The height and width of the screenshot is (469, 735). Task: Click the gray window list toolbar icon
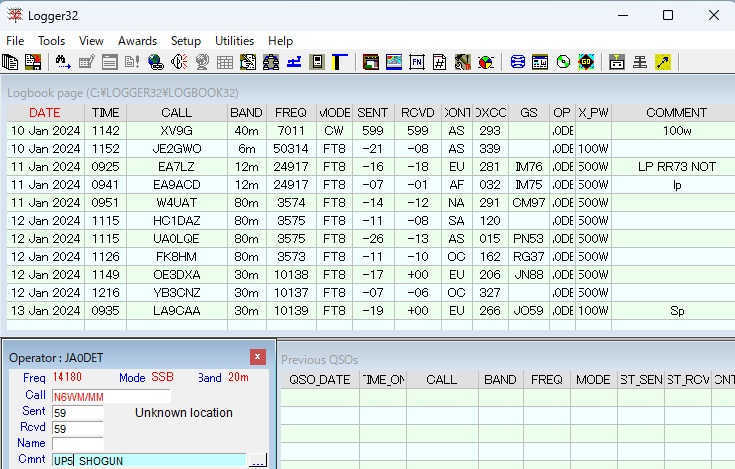(x=109, y=62)
